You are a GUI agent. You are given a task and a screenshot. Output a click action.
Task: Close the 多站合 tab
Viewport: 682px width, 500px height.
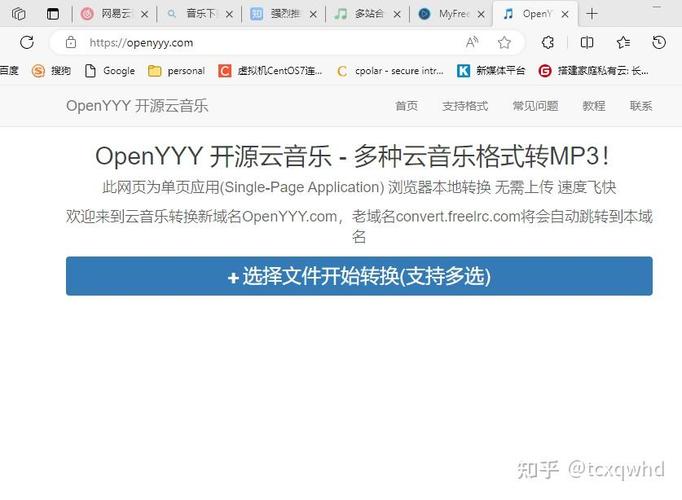tap(397, 14)
